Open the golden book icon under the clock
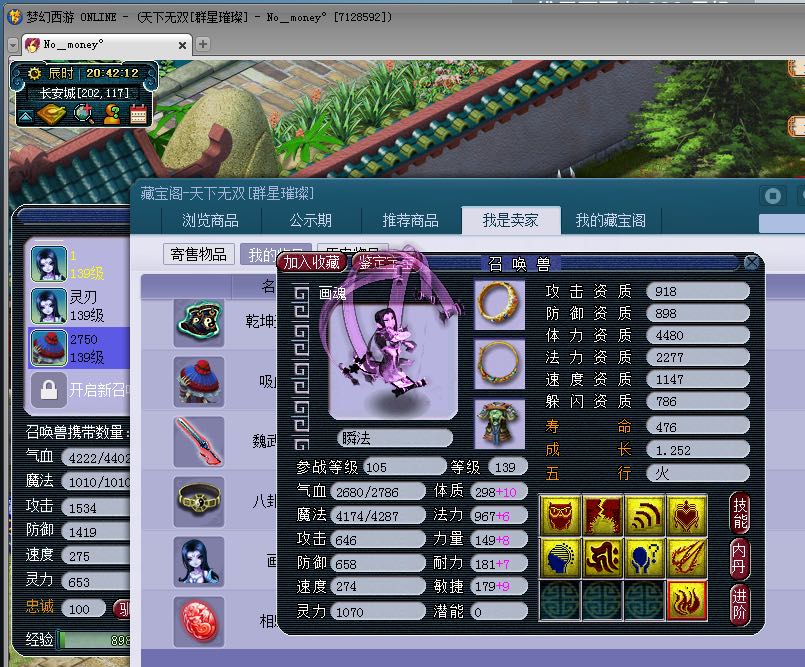This screenshot has width=805, height=667. 53,113
